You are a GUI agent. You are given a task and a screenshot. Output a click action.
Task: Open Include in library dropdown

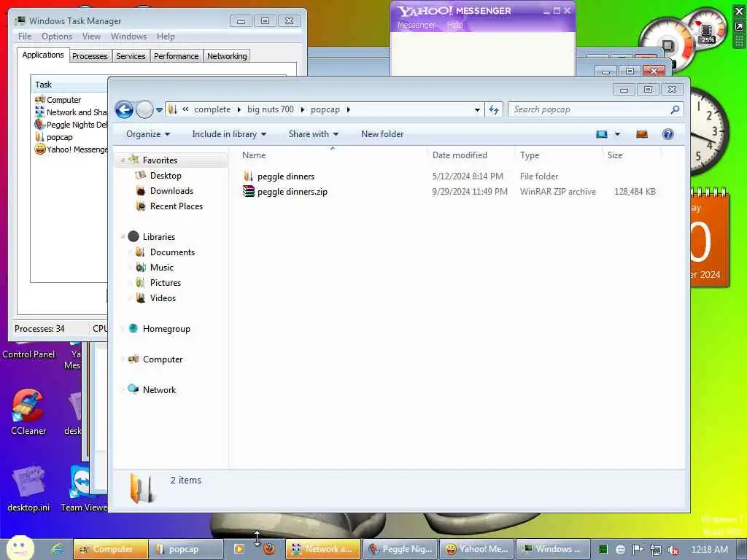[x=229, y=134]
